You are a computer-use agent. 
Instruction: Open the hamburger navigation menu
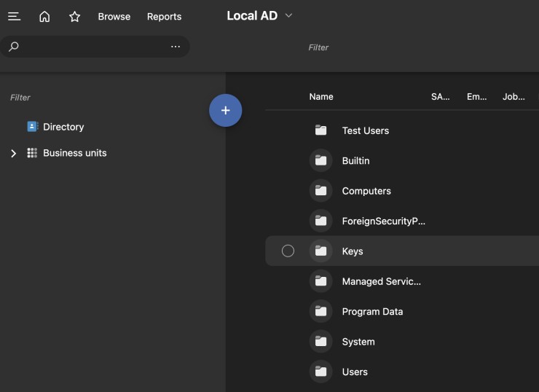coord(14,17)
